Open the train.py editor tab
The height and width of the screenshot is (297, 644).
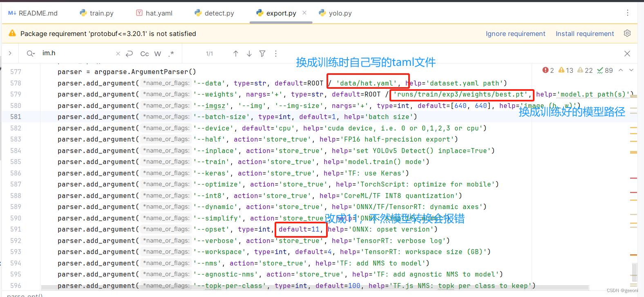(97, 13)
